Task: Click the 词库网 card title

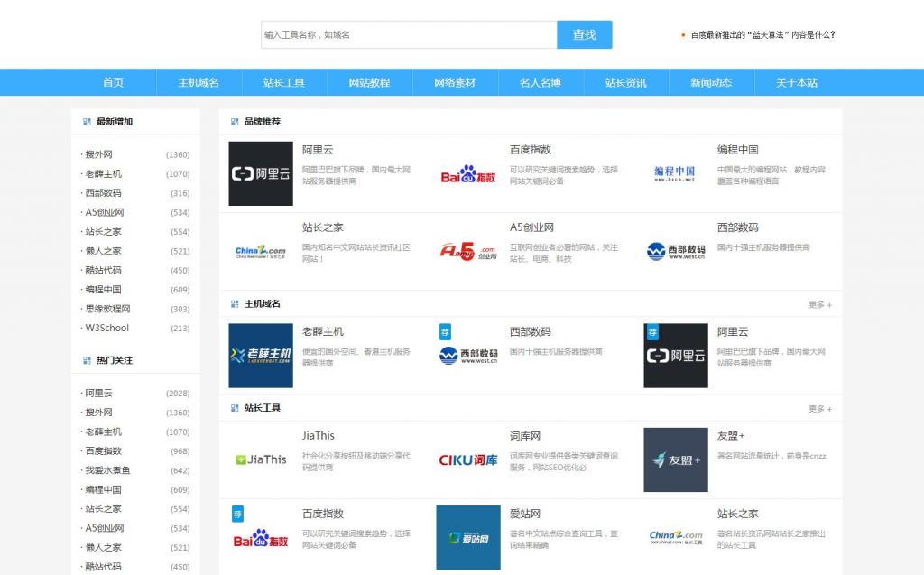Action: pos(525,436)
